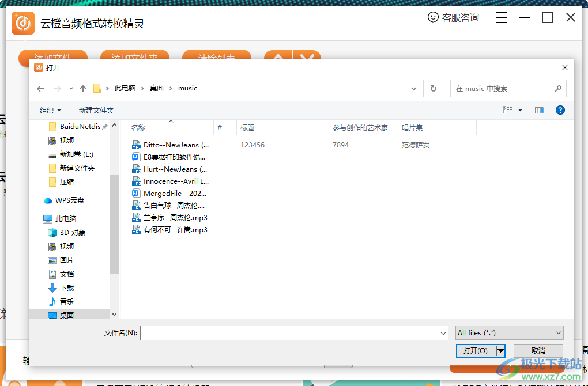Close the 打开 dialog

565,67
